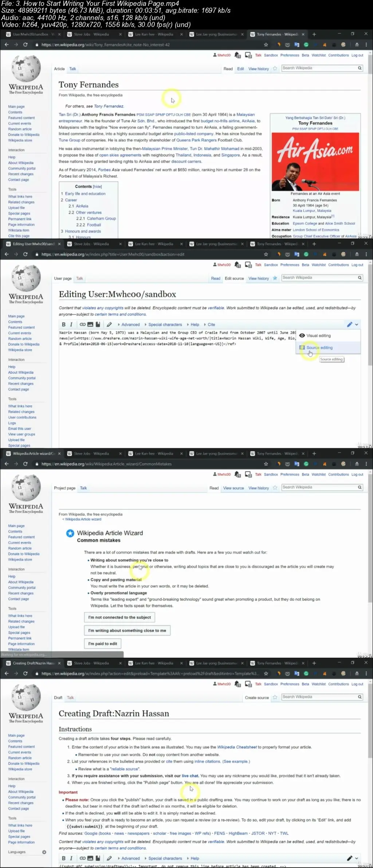373x868 pixels.
Task: Click user profile icon beside Mwhc00 on Article Wizard page
Action: pyautogui.click(x=215, y=474)
